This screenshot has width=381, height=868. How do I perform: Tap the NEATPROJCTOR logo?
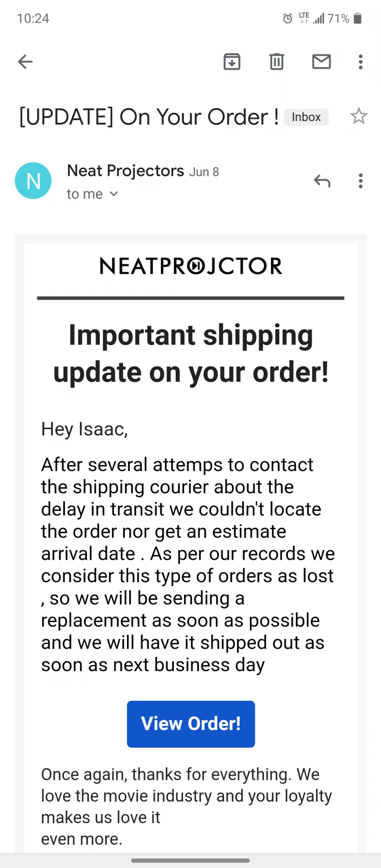pos(191,266)
